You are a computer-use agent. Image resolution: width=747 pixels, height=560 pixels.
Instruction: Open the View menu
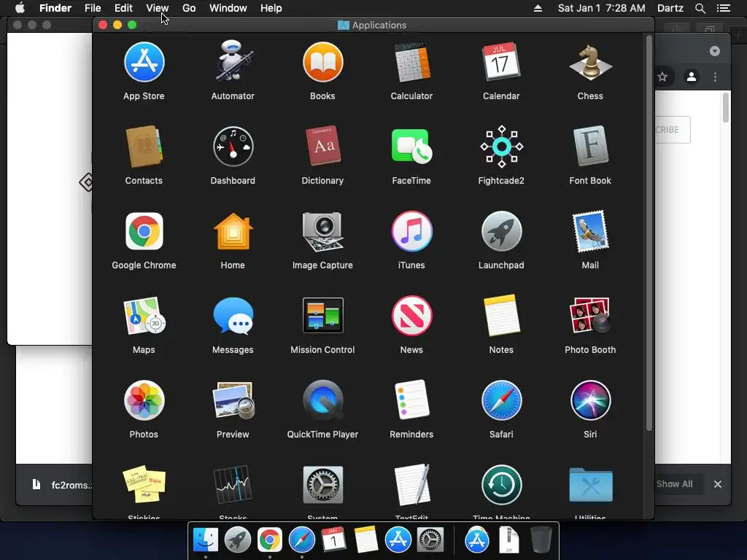(x=158, y=8)
